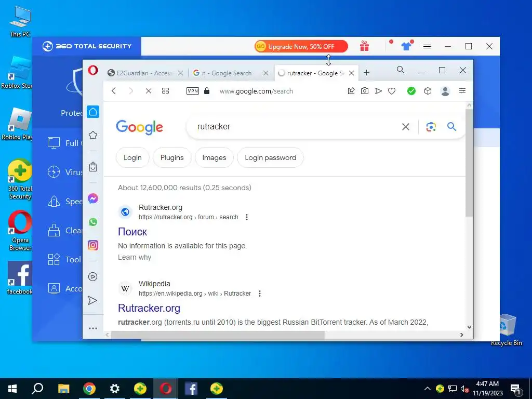The width and height of the screenshot is (532, 399).
Task: Open the gift icon in 360 Total Security
Action: [x=364, y=46]
